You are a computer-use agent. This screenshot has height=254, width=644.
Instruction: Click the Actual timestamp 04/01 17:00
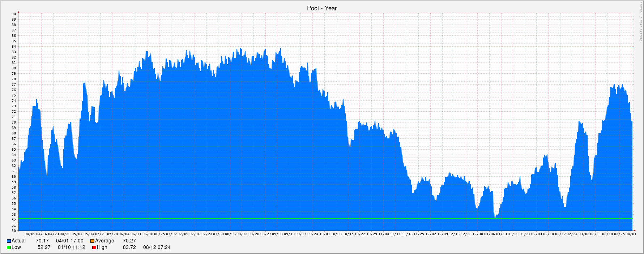point(69,241)
